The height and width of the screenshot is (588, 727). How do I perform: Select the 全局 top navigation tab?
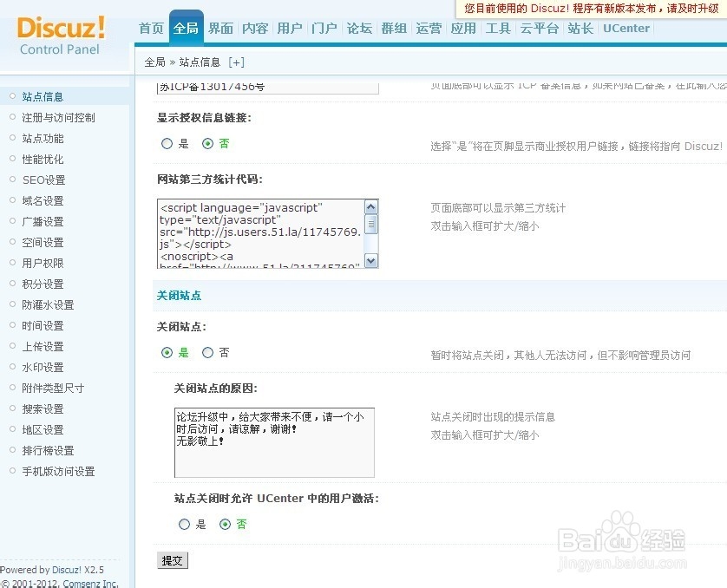[x=186, y=29]
